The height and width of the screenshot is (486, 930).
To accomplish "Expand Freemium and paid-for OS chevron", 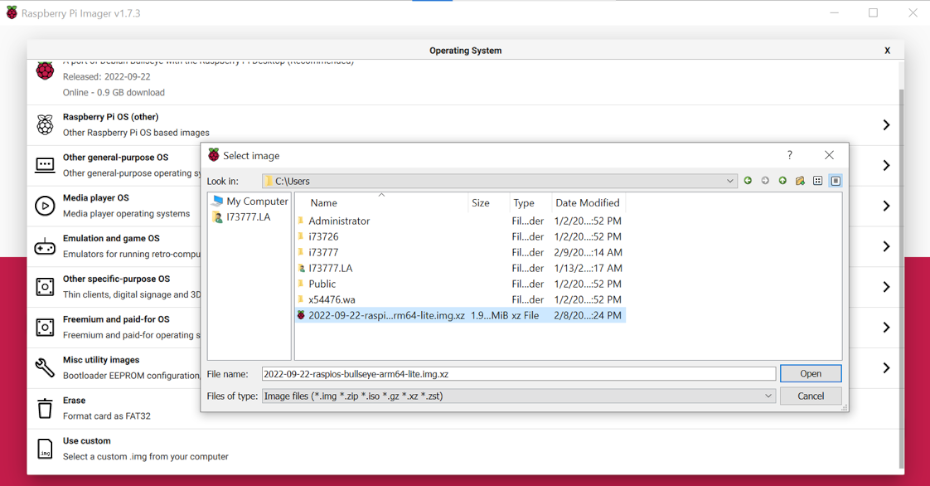I will coord(886,327).
